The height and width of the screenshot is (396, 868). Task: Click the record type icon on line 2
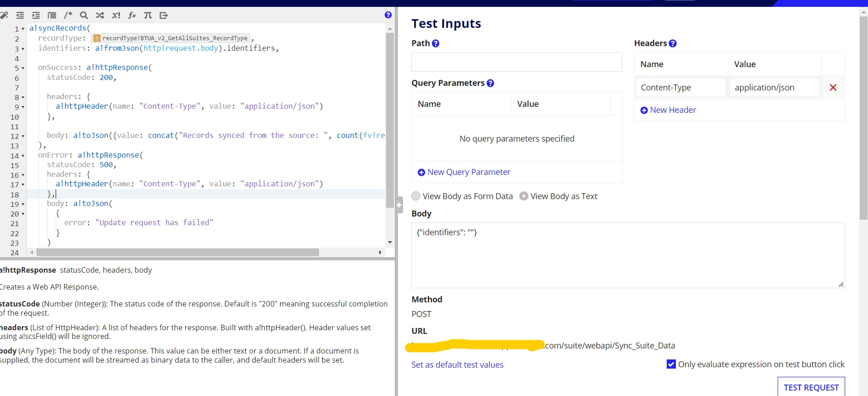click(97, 38)
